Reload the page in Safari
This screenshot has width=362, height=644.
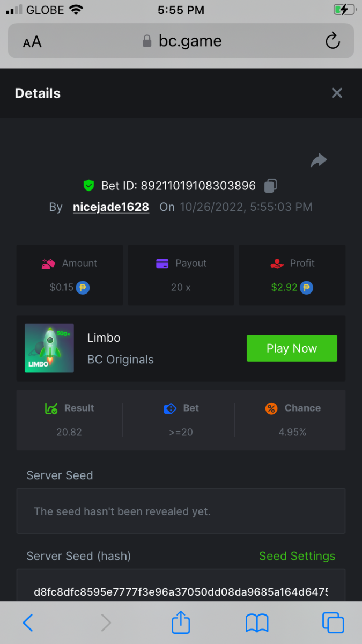coord(333,41)
